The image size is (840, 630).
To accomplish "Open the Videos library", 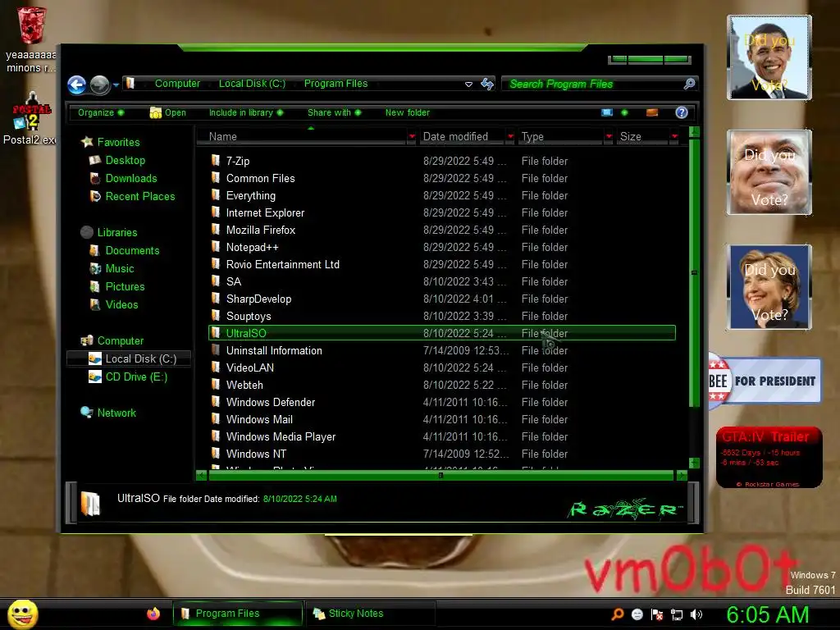I will point(121,305).
